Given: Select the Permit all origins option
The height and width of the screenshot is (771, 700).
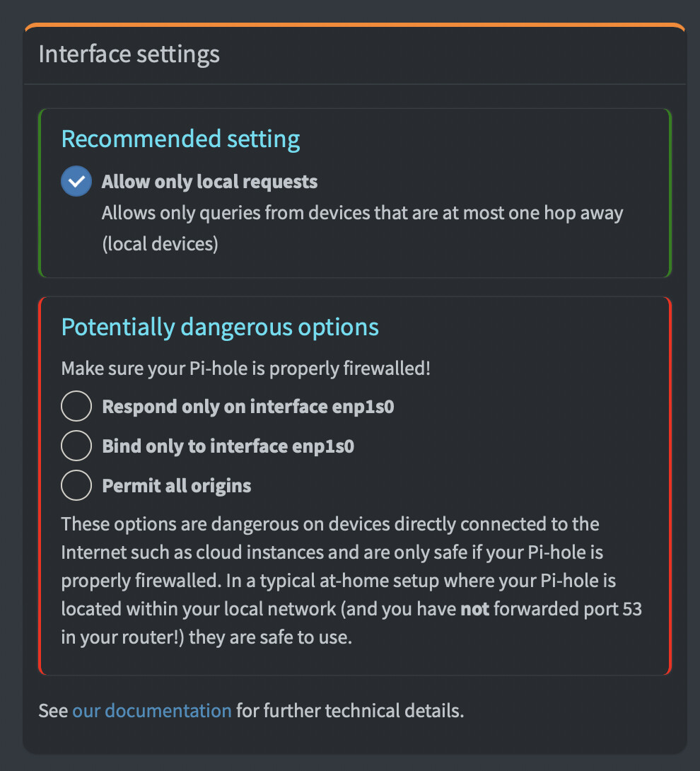Looking at the screenshot, I should (76, 485).
